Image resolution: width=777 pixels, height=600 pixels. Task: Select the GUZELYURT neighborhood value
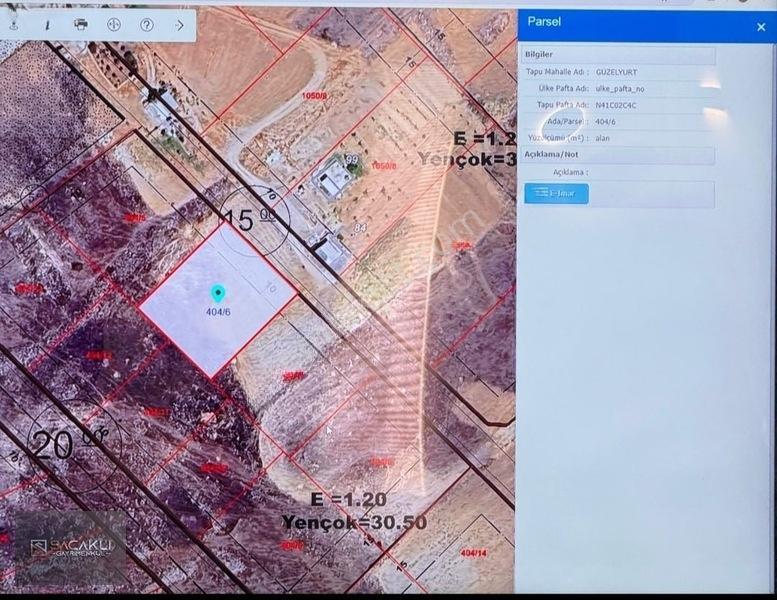point(616,72)
